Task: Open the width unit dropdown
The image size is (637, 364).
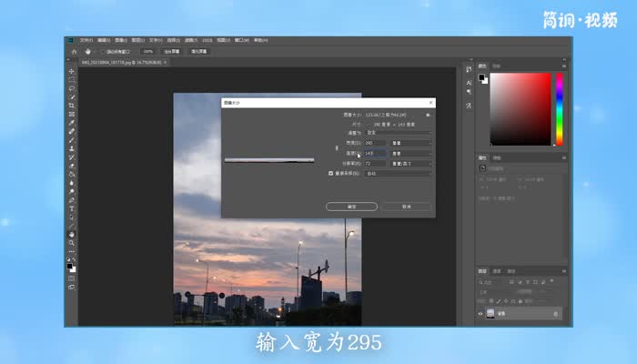Action: coord(410,143)
